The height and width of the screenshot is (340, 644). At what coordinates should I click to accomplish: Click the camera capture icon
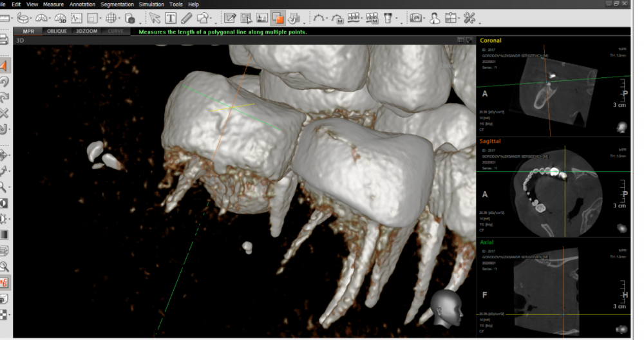tap(416, 17)
